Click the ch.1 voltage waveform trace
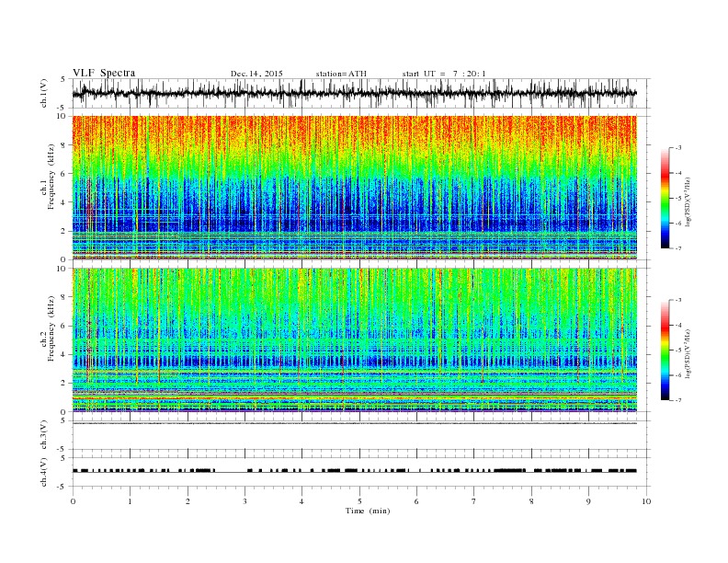This screenshot has height=563, width=728. 354,93
